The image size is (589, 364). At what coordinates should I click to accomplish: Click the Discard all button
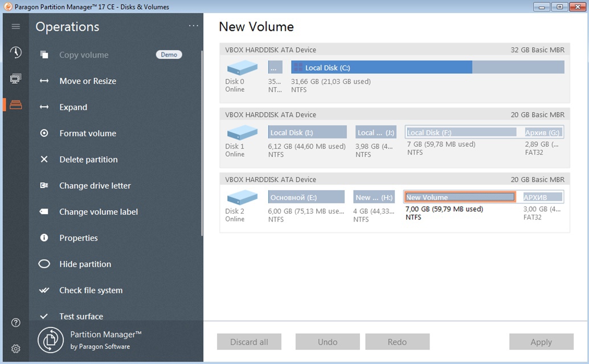coord(249,342)
